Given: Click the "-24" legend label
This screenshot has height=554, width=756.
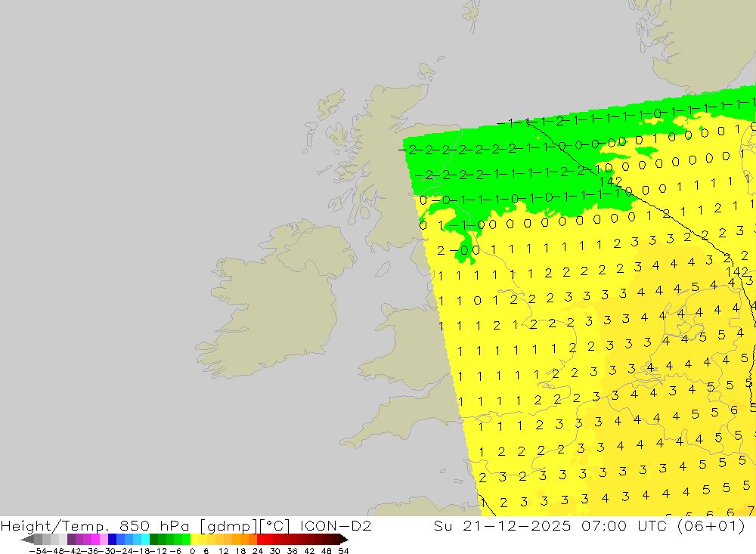Looking at the screenshot, I should pos(125,551).
